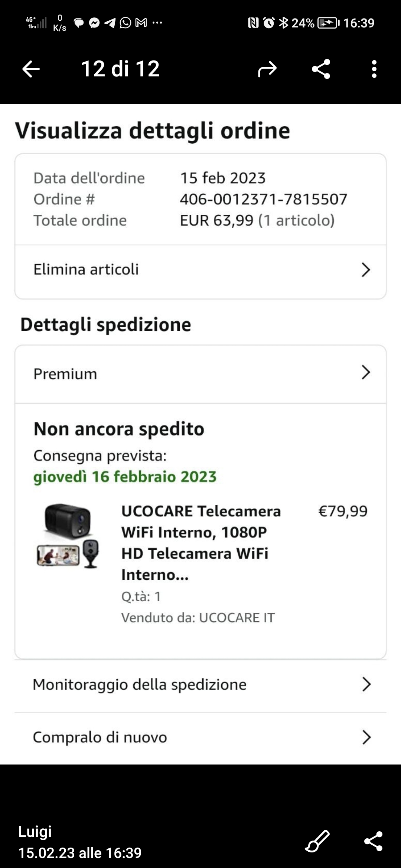Tap the Compralo di nuovo text
This screenshot has height=868, width=401.
[x=100, y=737]
